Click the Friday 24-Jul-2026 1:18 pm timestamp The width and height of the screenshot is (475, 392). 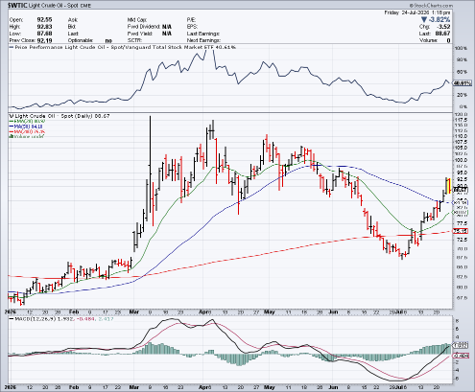click(417, 12)
